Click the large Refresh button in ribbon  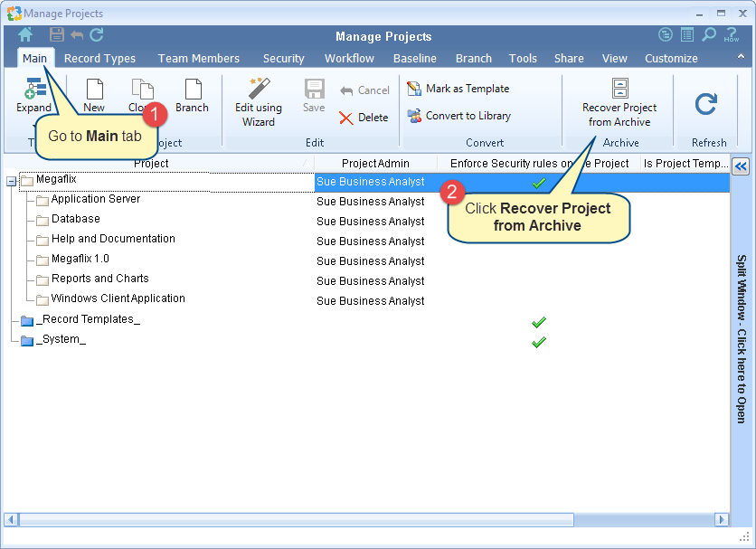706,104
